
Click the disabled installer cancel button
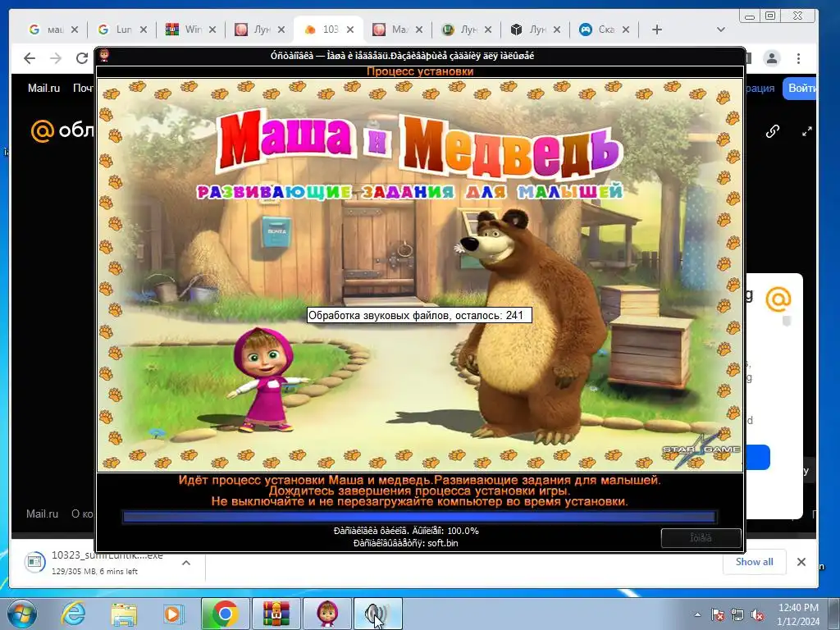[x=701, y=538]
